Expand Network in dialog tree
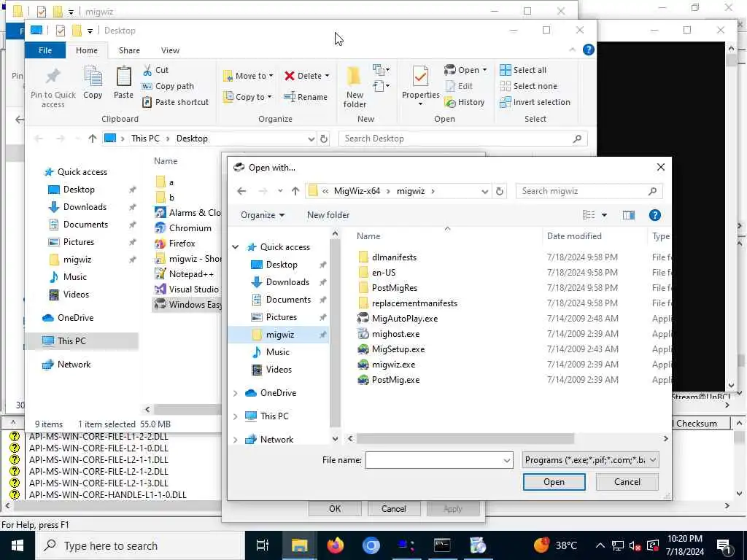 click(236, 440)
